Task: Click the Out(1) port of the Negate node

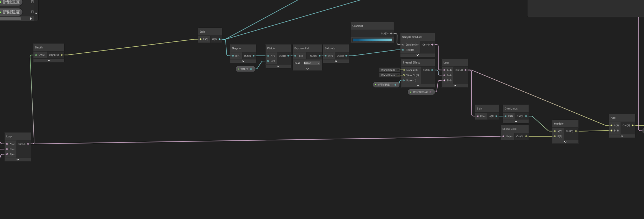Action: pyautogui.click(x=254, y=56)
